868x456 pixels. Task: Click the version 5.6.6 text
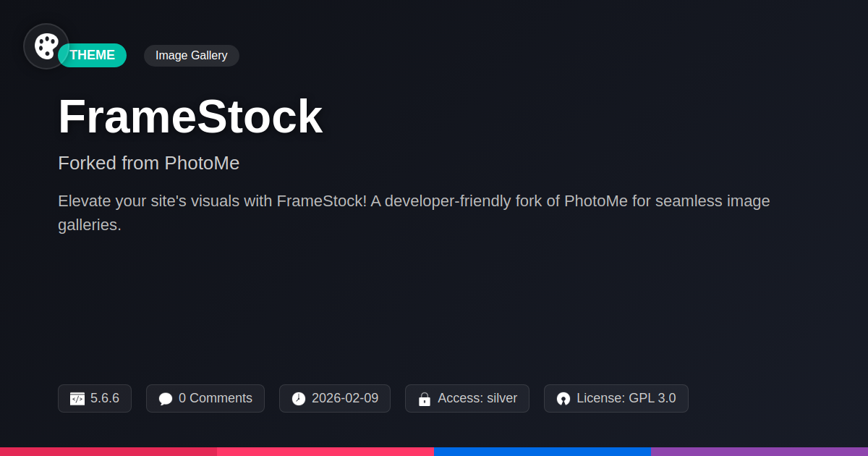(105, 398)
